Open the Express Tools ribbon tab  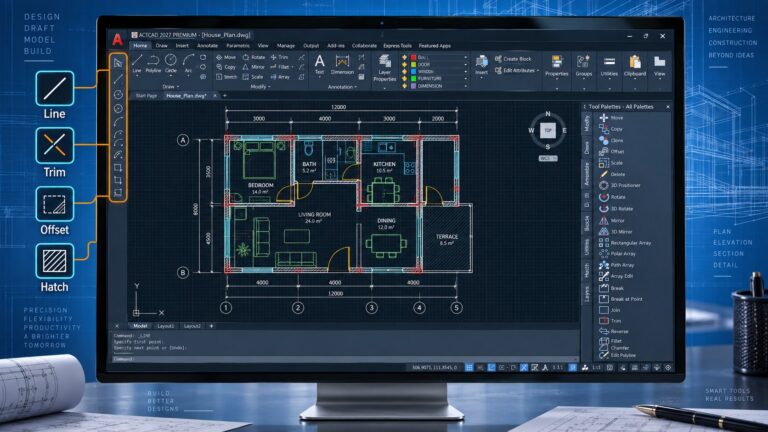pos(397,46)
